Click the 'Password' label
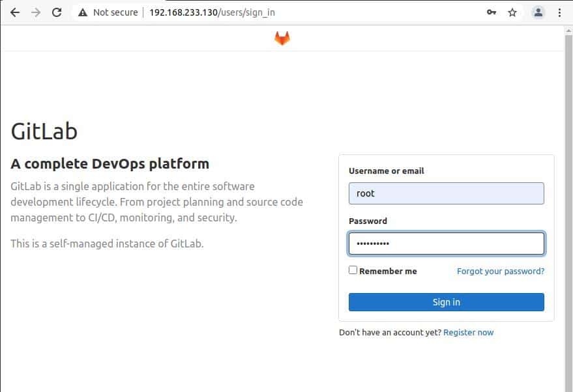This screenshot has height=392, width=573. coord(368,221)
